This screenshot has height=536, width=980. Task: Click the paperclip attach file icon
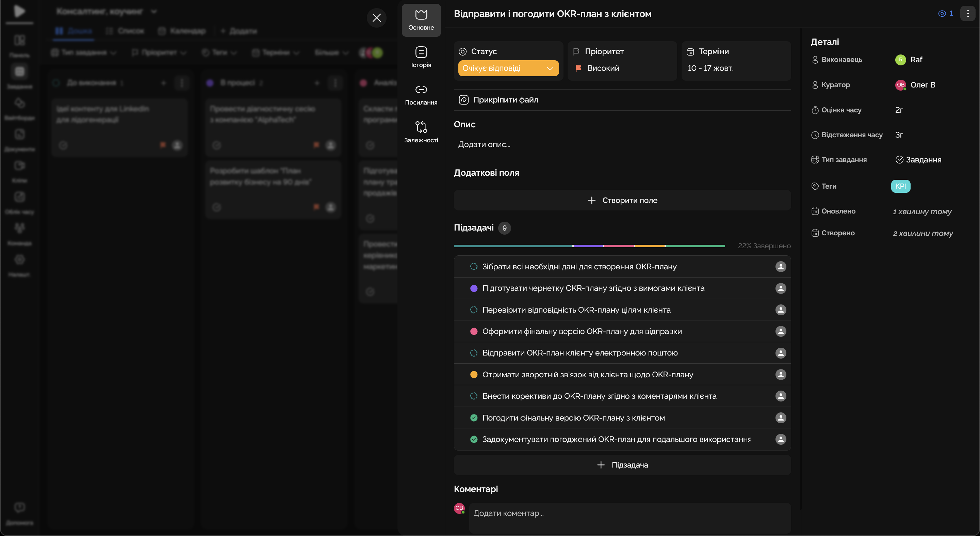pyautogui.click(x=463, y=100)
